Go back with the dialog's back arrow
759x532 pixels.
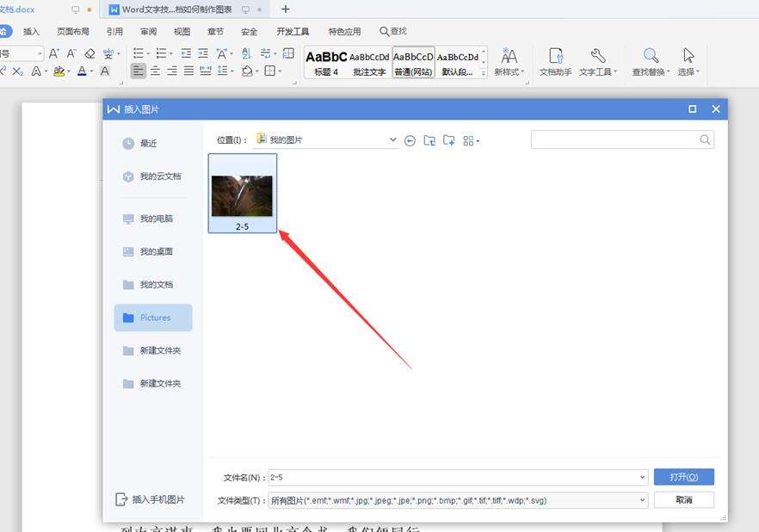coord(410,139)
